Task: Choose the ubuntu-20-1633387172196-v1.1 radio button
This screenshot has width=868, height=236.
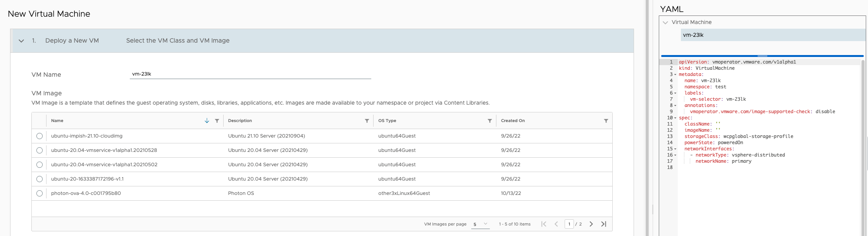Action: point(40,179)
